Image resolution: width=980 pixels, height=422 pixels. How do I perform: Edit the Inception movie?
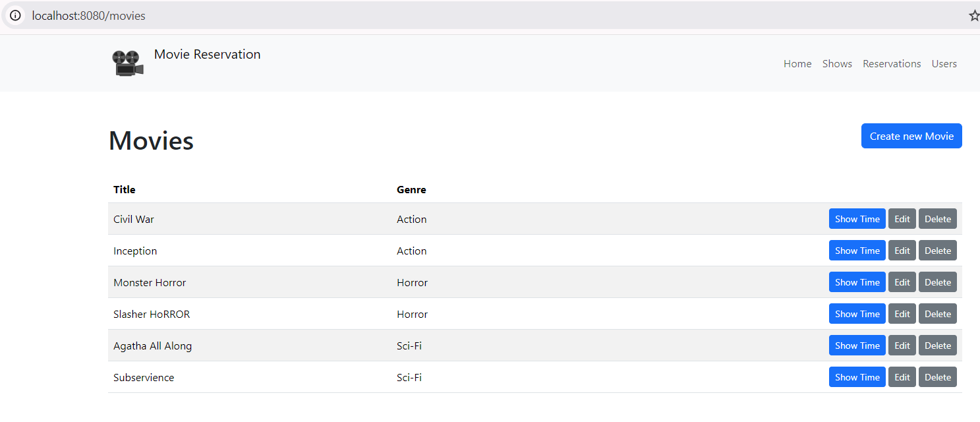point(902,251)
